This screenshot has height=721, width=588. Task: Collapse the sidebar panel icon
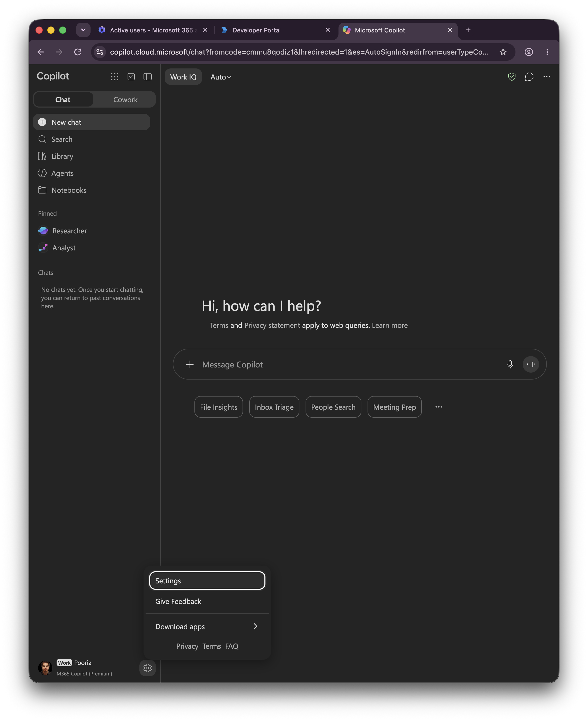coord(148,77)
